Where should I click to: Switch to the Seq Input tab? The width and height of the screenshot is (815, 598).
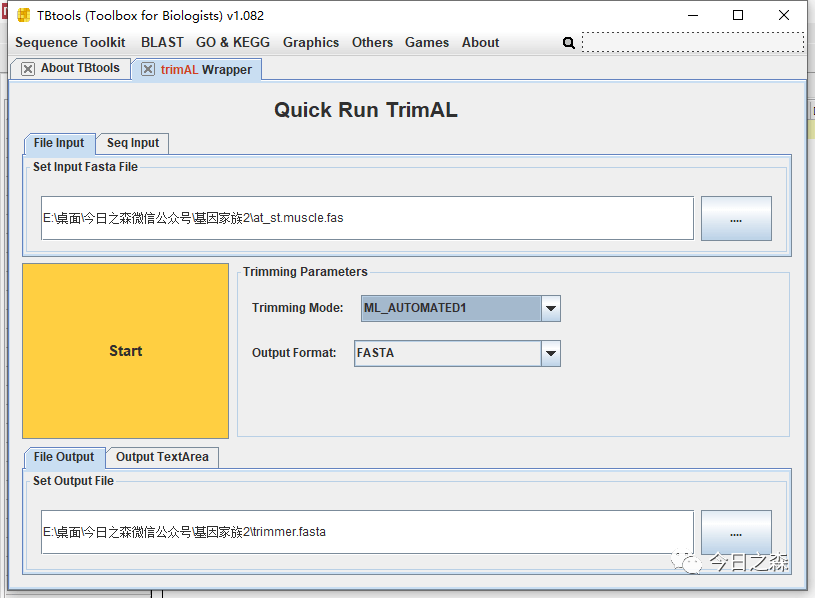click(x=133, y=143)
